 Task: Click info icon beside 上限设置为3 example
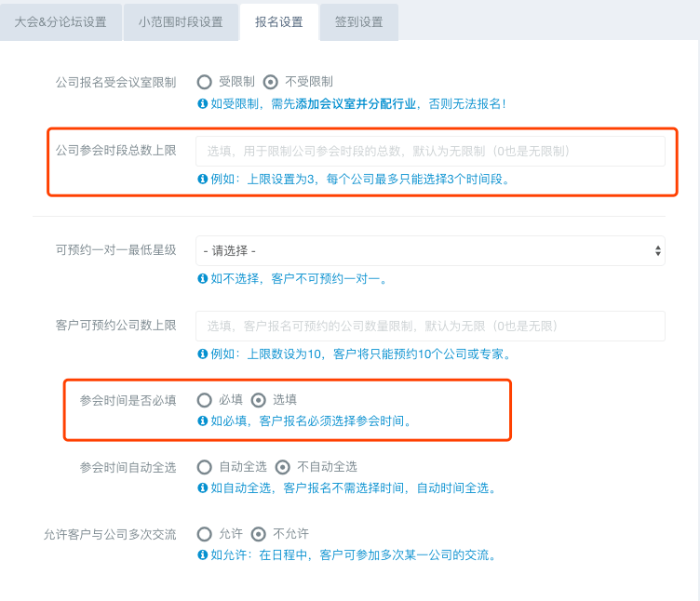tap(202, 179)
